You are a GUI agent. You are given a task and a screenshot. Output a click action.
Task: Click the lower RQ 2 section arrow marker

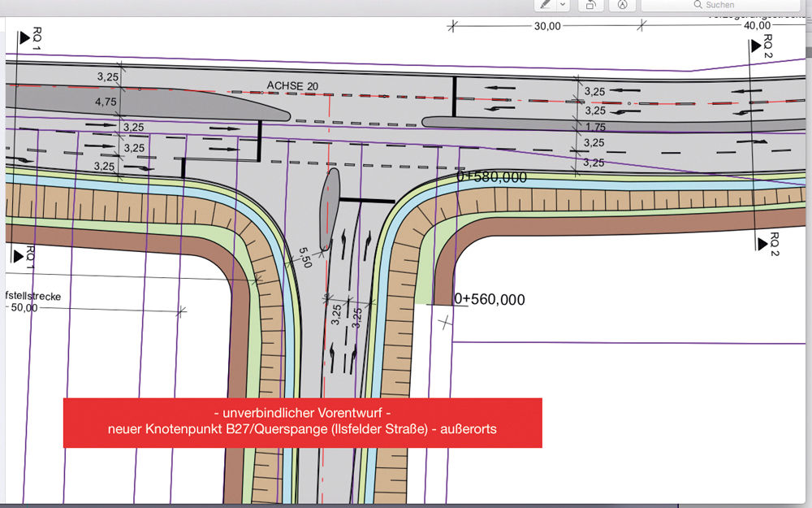click(x=762, y=243)
